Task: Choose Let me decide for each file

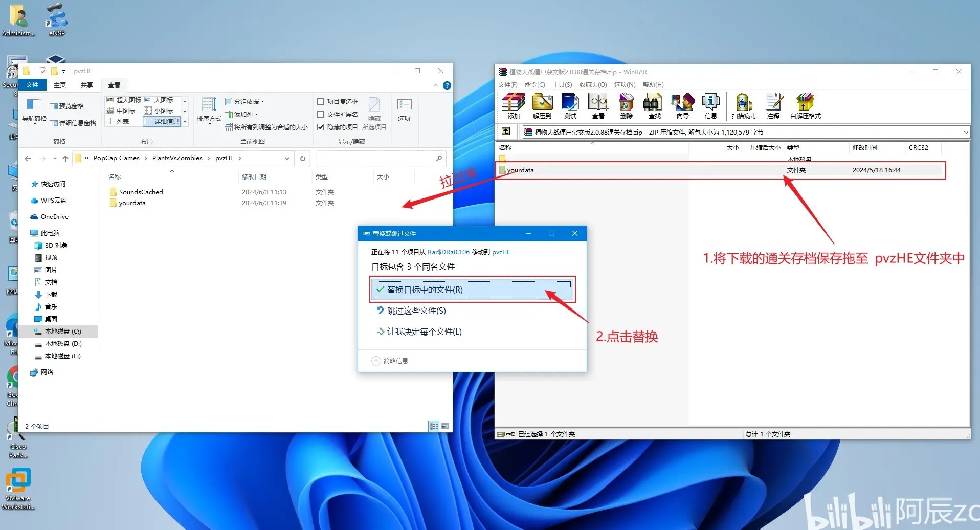Action: (x=419, y=332)
